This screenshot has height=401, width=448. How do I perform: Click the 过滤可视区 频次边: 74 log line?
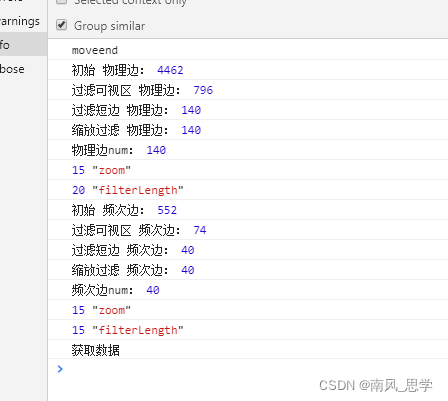pos(248,230)
